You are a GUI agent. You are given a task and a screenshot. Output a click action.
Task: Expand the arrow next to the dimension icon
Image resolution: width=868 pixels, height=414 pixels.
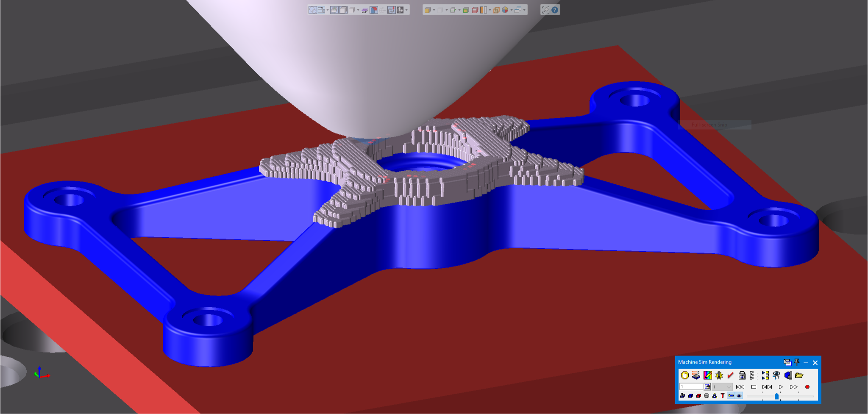click(x=328, y=10)
